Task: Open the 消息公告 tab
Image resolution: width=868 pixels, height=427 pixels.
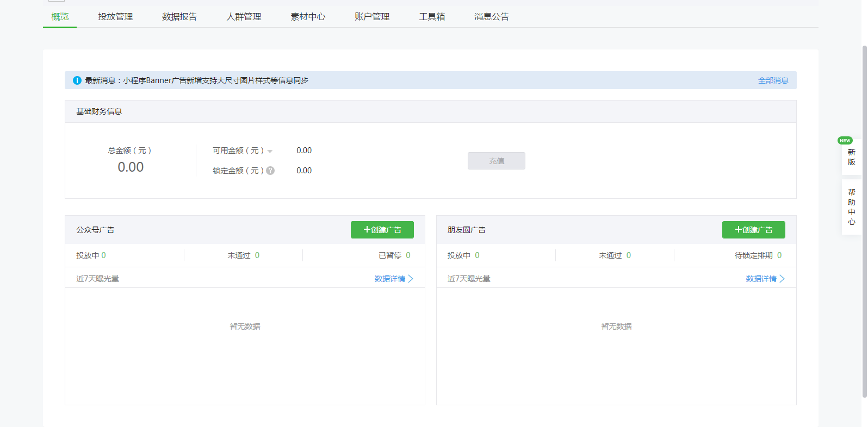Action: 492,17
